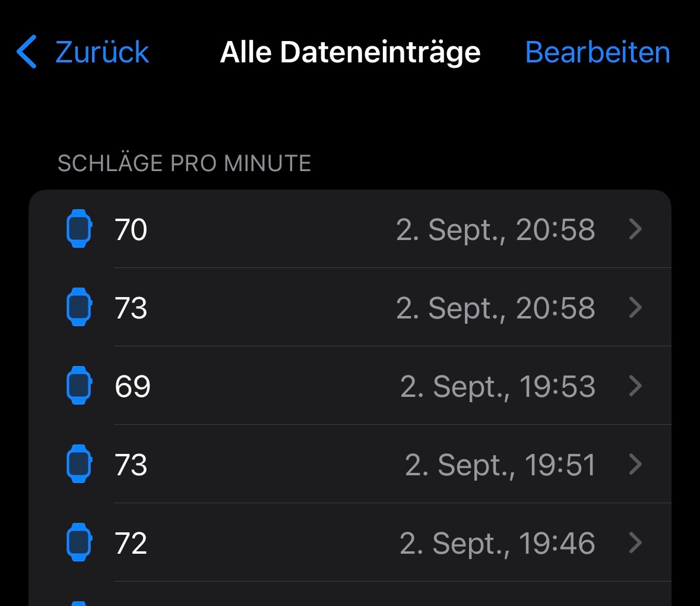
Task: Tap Bearbeiten to edit entries
Action: tap(597, 52)
